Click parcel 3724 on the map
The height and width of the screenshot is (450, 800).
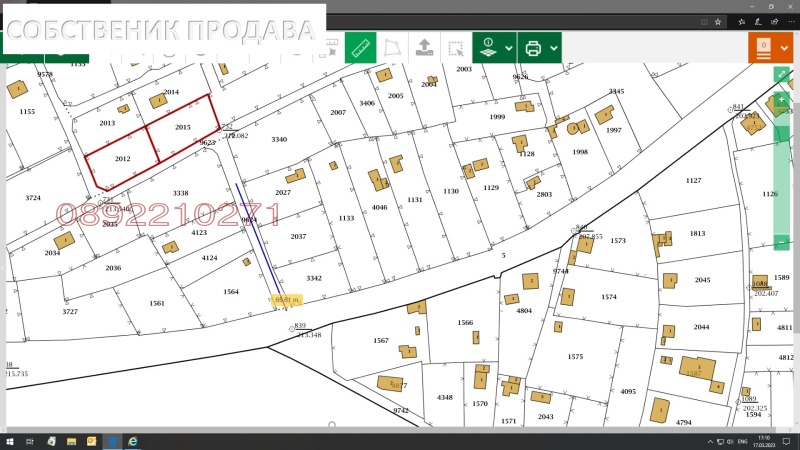click(33, 198)
